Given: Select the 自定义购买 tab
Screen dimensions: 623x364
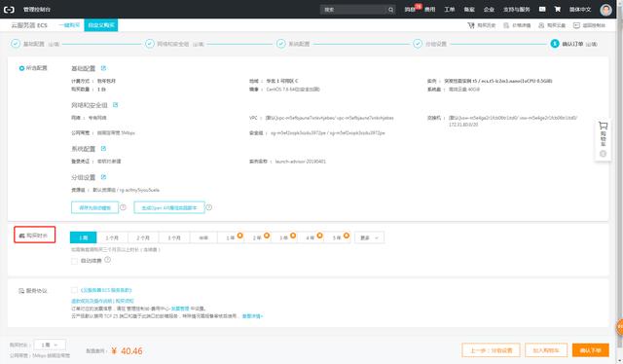Looking at the screenshot, I should [101, 25].
